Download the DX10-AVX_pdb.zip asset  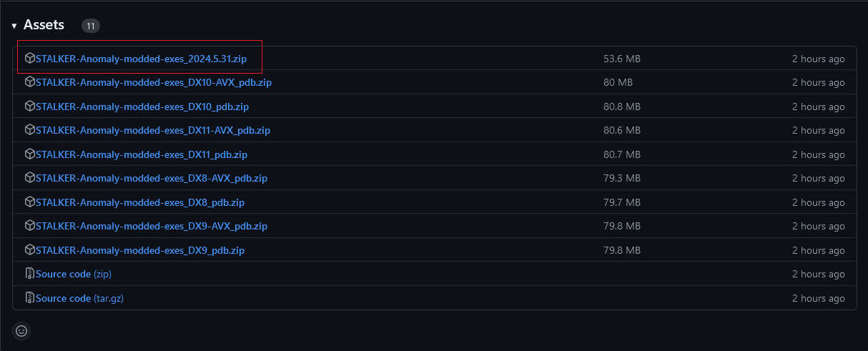153,82
